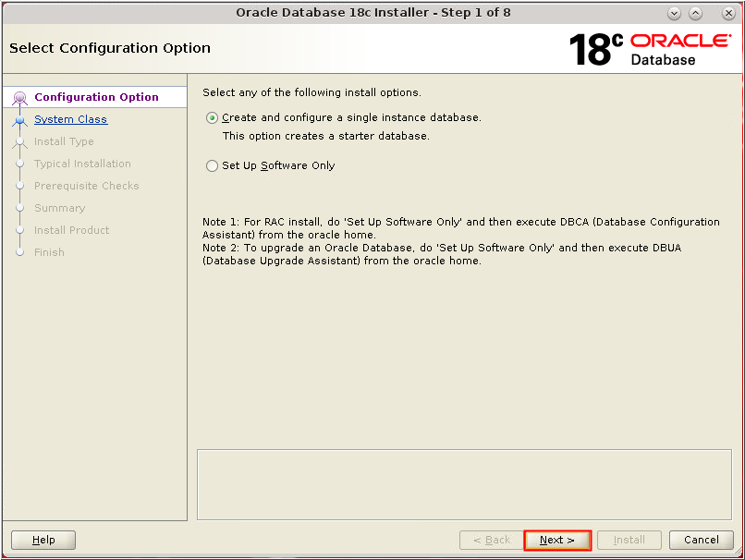
Task: Click the Summary step circle
Action: click(x=20, y=208)
